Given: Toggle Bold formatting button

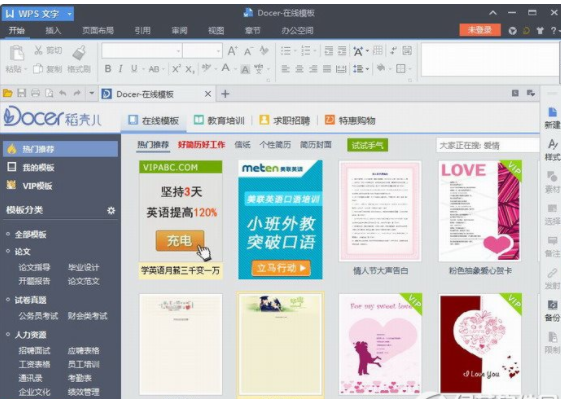Looking at the screenshot, I should point(108,69).
